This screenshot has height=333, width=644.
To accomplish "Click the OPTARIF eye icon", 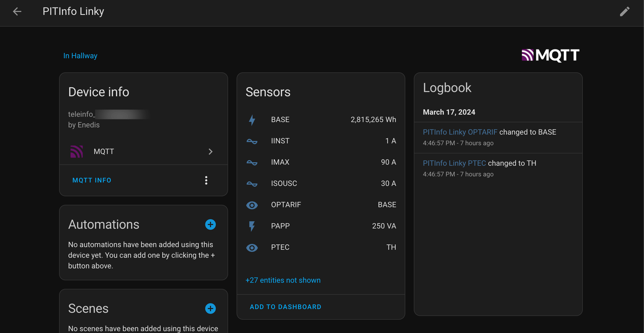I will point(252,205).
